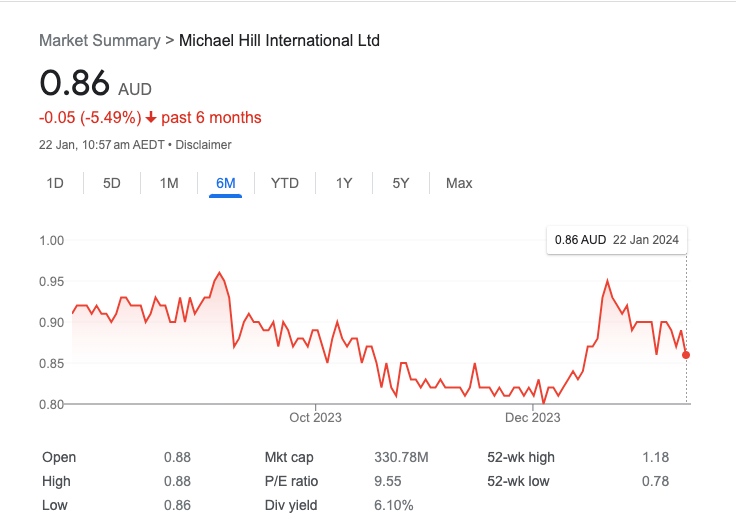Open the Max time range
This screenshot has height=525, width=736.
point(459,183)
